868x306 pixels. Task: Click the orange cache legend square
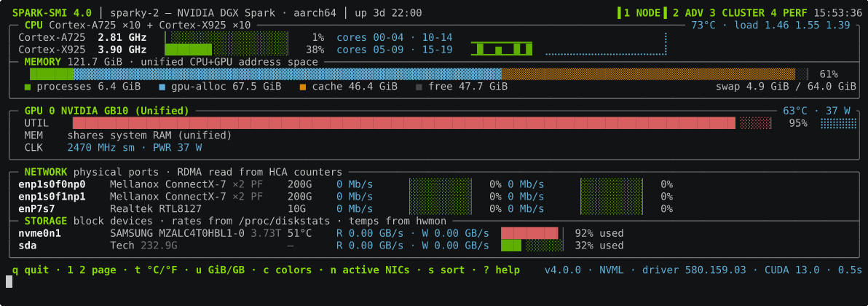303,87
